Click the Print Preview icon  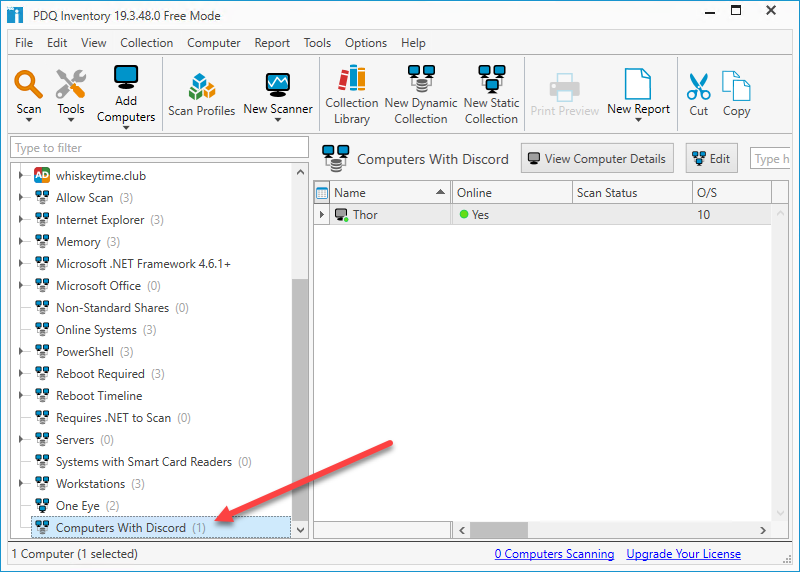click(x=564, y=87)
